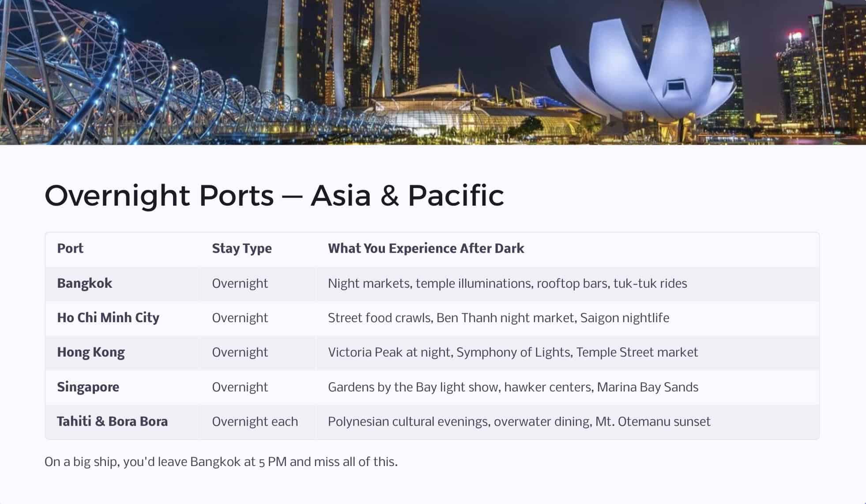Select the Gardens by the Bay description
The image size is (866, 504).
(x=513, y=387)
